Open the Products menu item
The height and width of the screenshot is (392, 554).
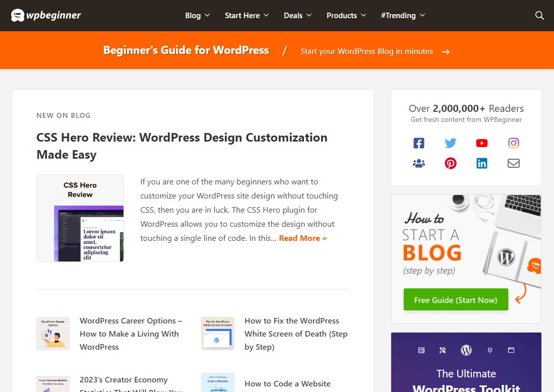(x=342, y=16)
